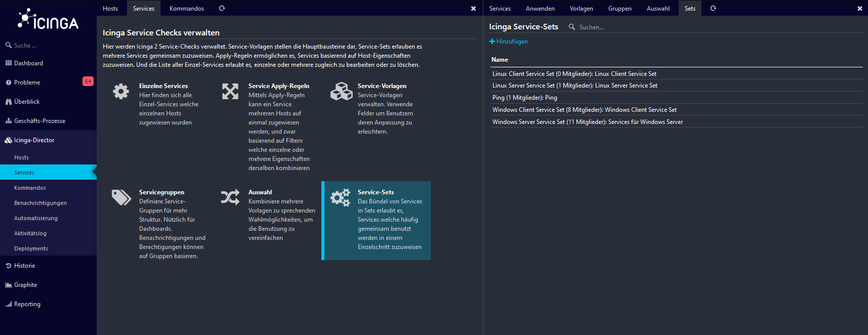Click plus icon next to Hinzufügen
This screenshot has width=868, height=335.
click(x=492, y=41)
